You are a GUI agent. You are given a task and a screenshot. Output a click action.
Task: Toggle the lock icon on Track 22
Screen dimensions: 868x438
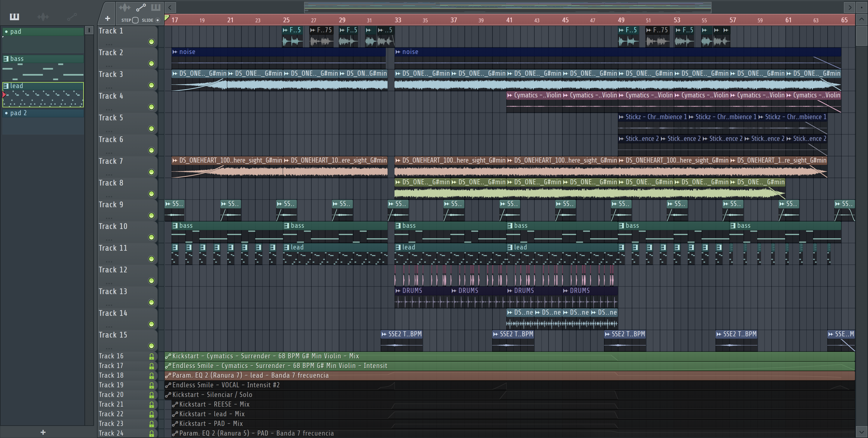(x=152, y=414)
